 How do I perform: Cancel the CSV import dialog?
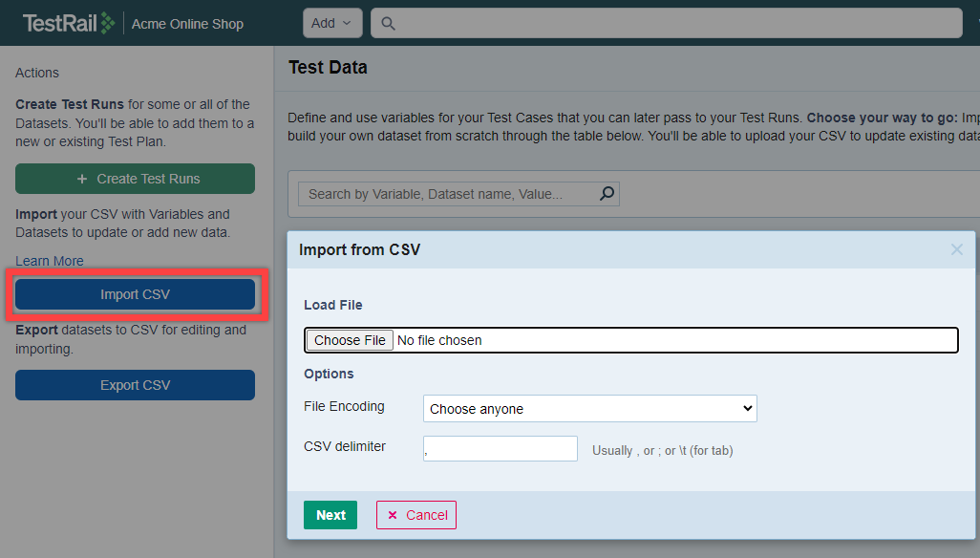(x=416, y=515)
